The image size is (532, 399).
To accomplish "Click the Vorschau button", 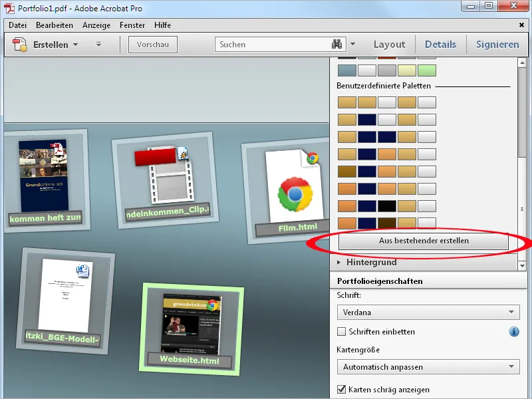I will pos(153,45).
